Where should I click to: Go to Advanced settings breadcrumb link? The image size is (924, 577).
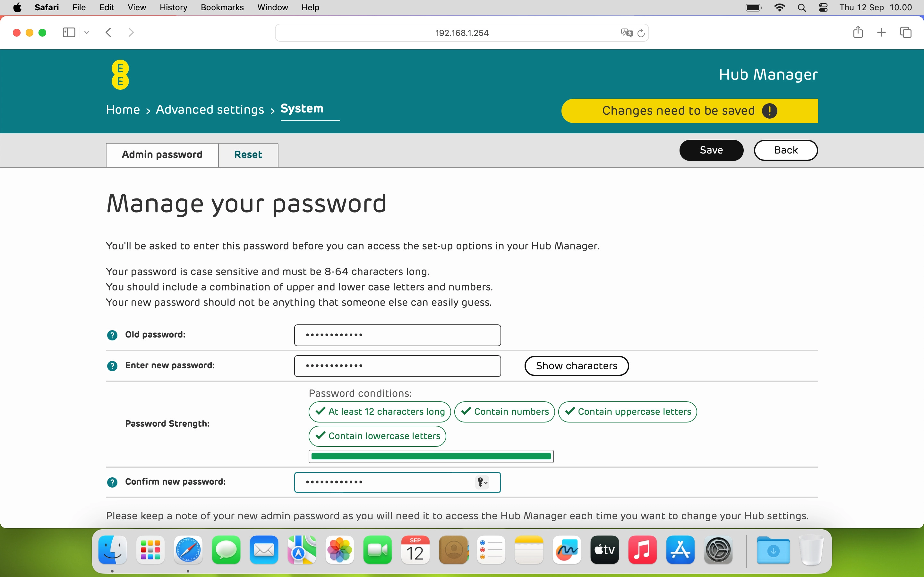tap(210, 110)
